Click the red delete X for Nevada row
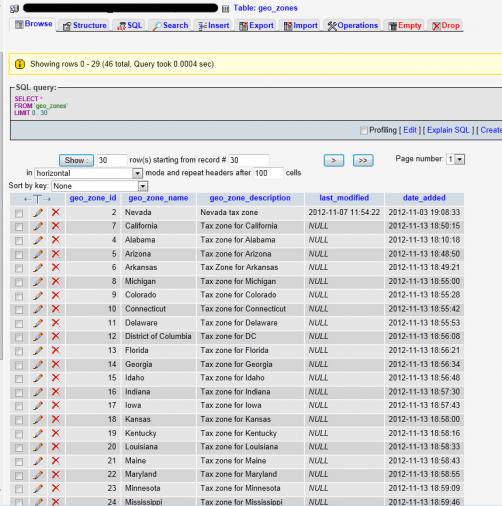 point(56,212)
